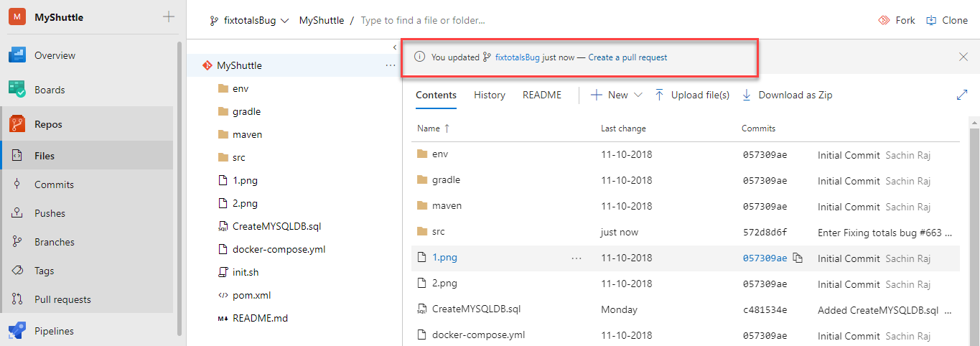Open CreateMYSQLDB.sql in contents list

476,309
